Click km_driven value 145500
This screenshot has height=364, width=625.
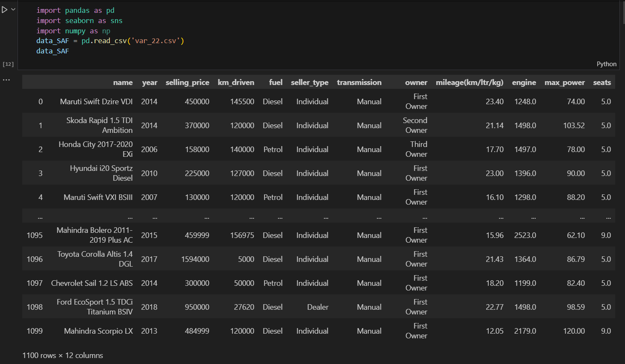(242, 102)
